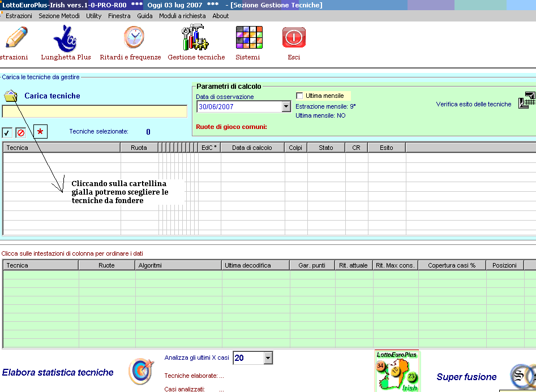Click the red deselect-all prohibition icon
Screen dimensions: 536x392
21,132
